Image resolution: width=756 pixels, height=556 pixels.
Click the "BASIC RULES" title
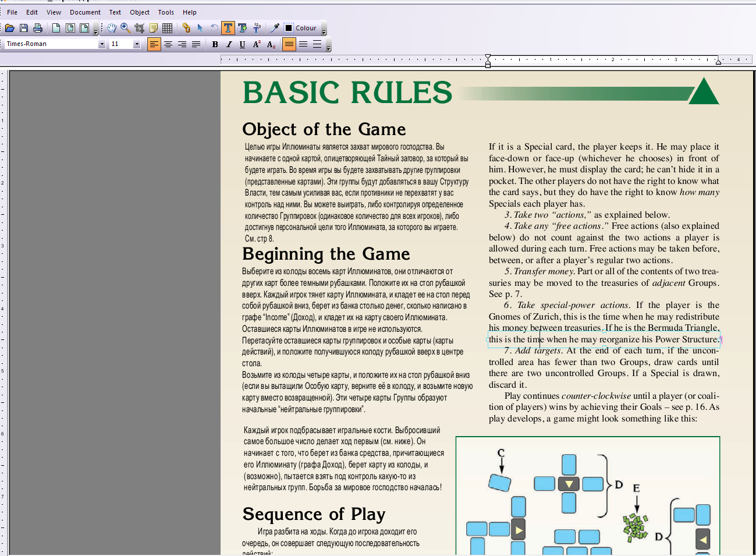coord(347,93)
